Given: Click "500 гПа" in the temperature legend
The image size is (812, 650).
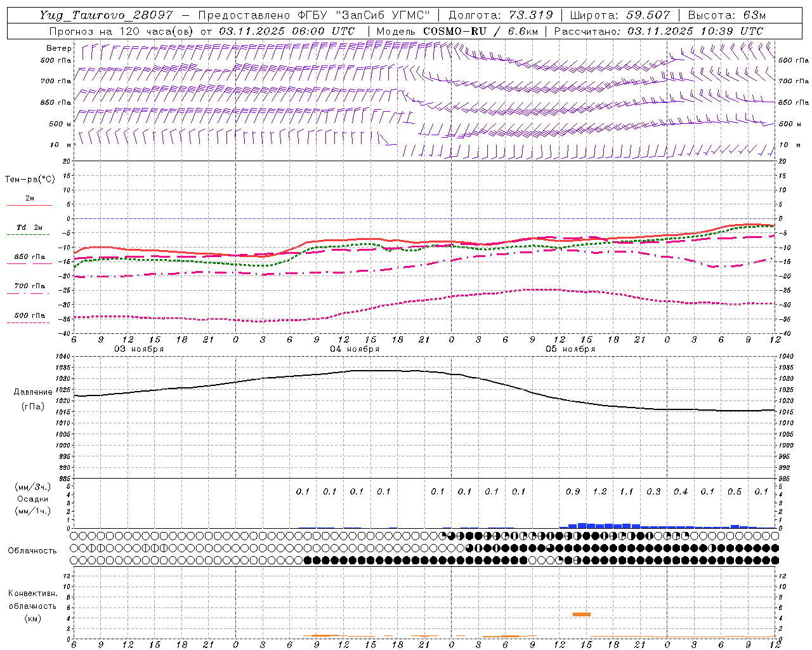Looking at the screenshot, I should pyautogui.click(x=30, y=315).
